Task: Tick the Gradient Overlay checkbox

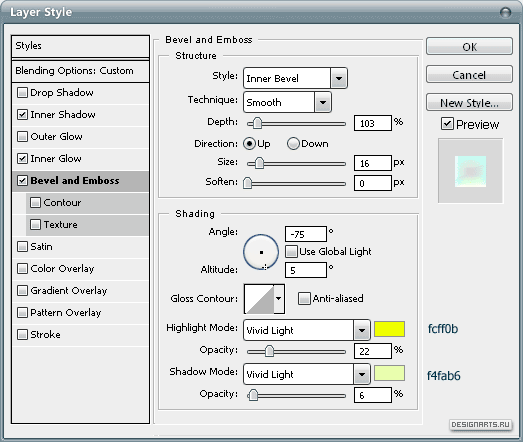Action: tap(22, 291)
